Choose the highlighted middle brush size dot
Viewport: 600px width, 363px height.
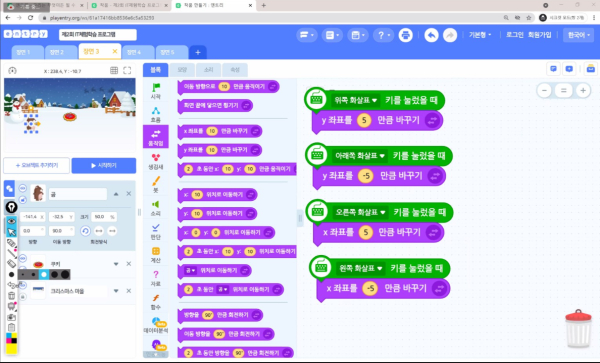(44, 274)
